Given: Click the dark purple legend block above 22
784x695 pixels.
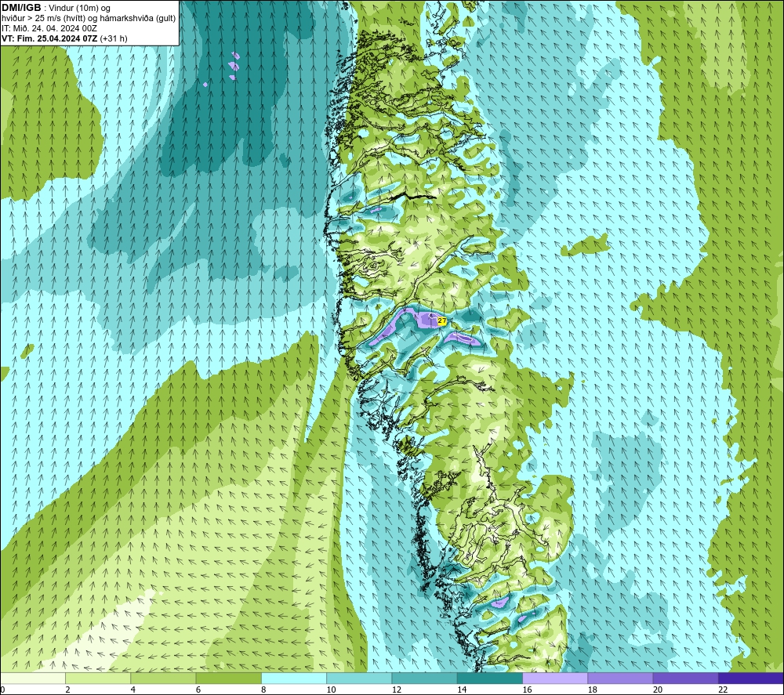Looking at the screenshot, I should coord(751,678).
